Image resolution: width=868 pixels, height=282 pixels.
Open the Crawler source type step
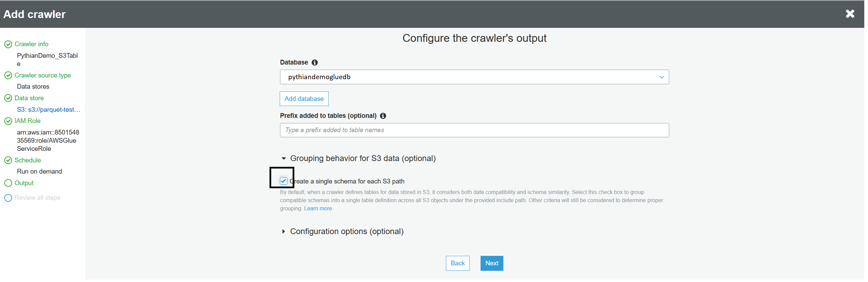[x=42, y=75]
